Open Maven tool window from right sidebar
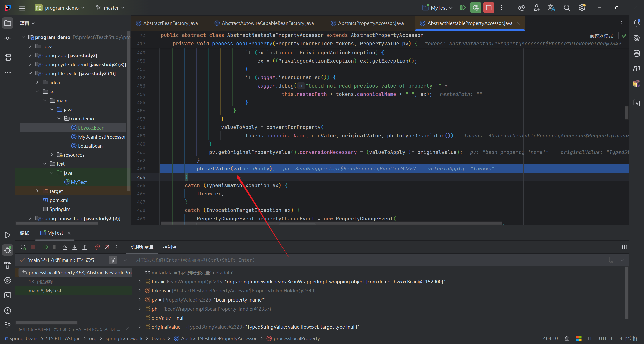644x344 pixels. tap(636, 68)
